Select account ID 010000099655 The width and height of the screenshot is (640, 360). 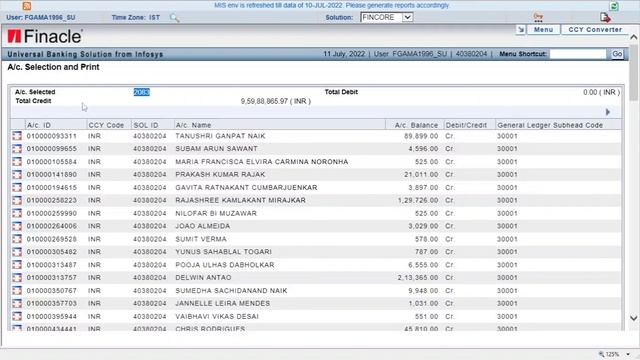point(51,149)
